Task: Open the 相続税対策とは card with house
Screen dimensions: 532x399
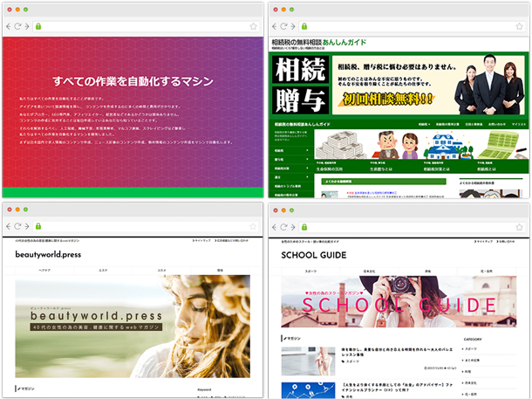Action: (448, 151)
